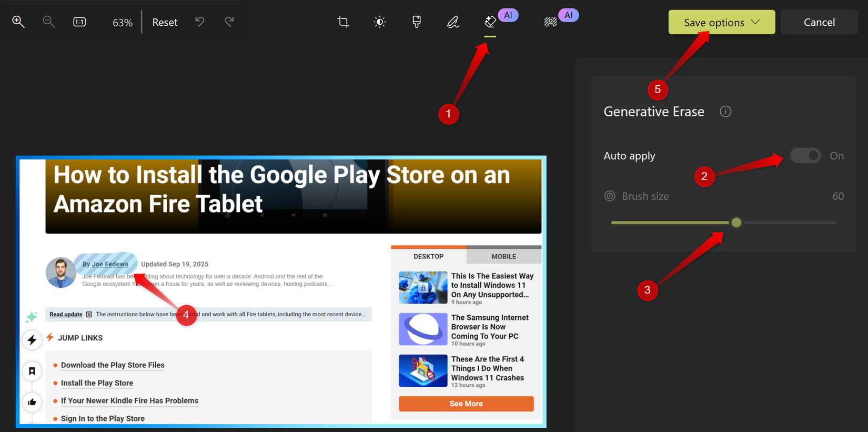
Task: Click the Brush size slider handle
Action: tap(736, 223)
